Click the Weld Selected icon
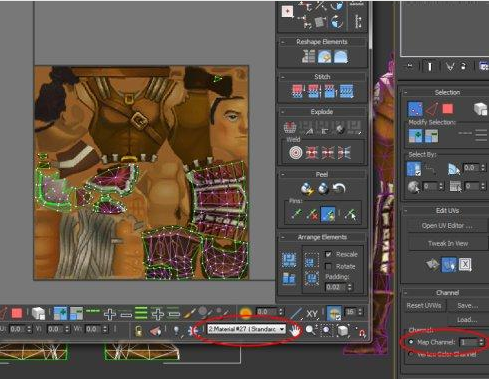The image size is (489, 379). (x=312, y=153)
